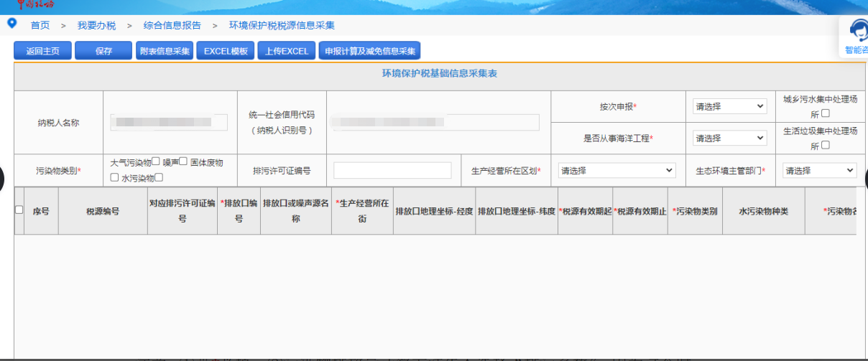The height and width of the screenshot is (361, 868).
Task: Click the 上传EXCEL button
Action: click(286, 51)
